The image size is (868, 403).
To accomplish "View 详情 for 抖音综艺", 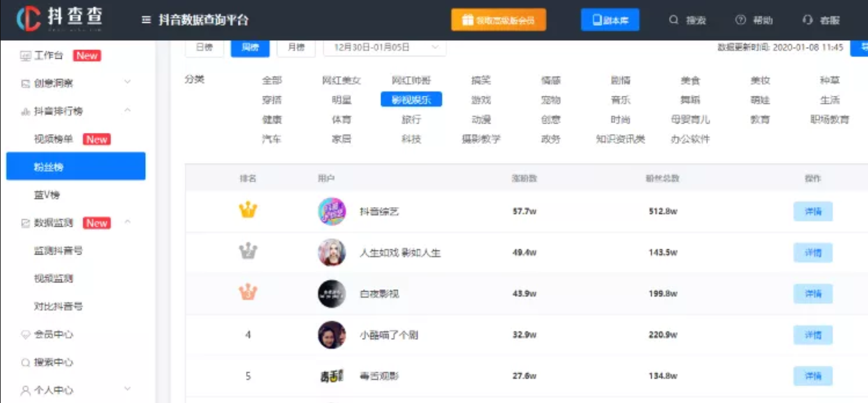I will pyautogui.click(x=812, y=211).
